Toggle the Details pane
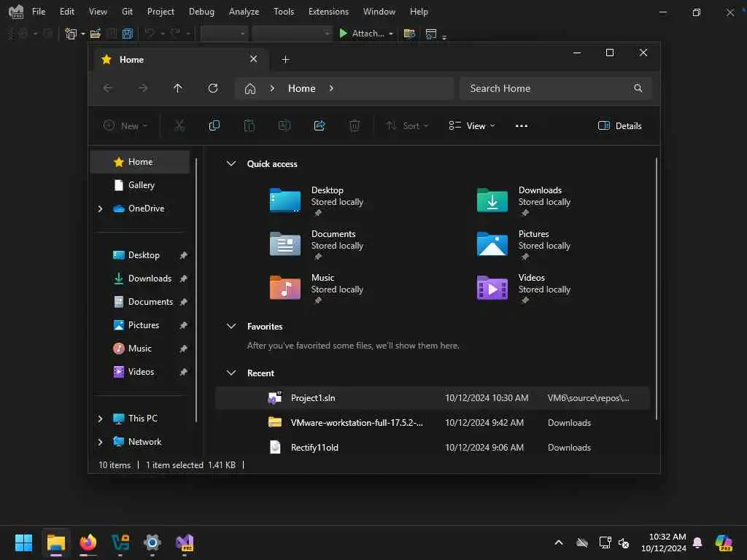This screenshot has height=560, width=747. point(620,125)
